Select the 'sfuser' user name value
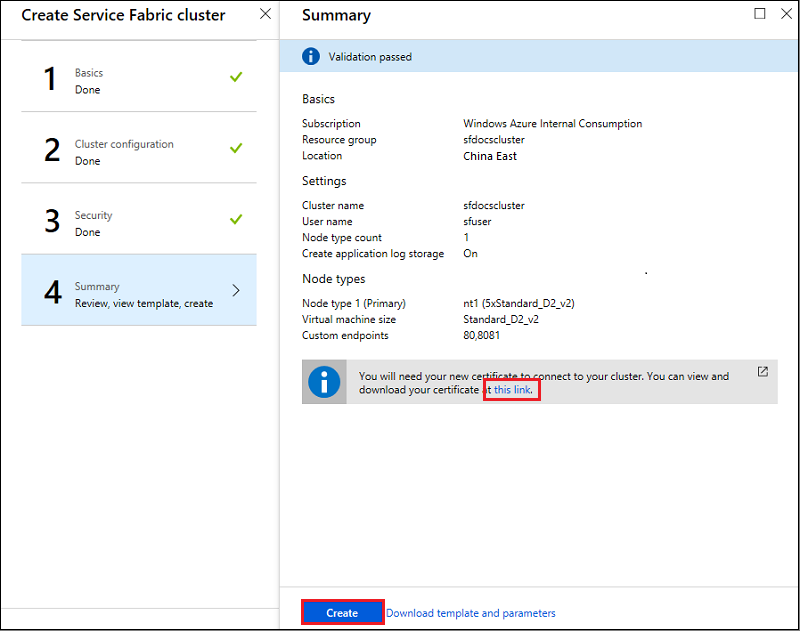 point(477,222)
